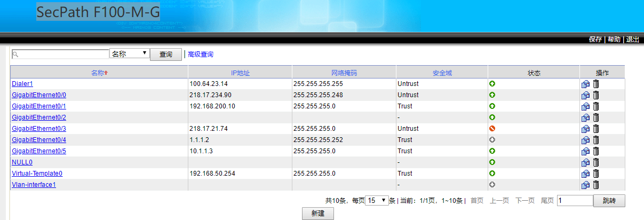Click green status icon for Virtual-Template0
This screenshot has width=644, height=220.
[x=492, y=173]
